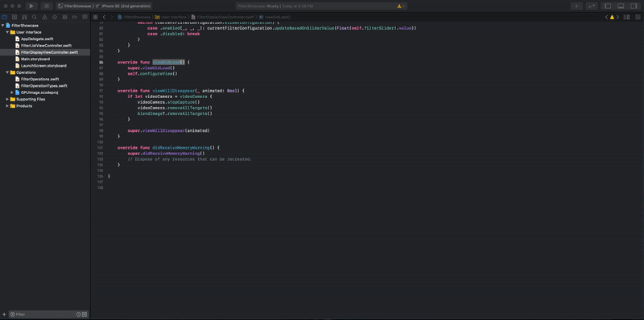Open the Debug navigator
This screenshot has height=320, width=644.
[64, 17]
